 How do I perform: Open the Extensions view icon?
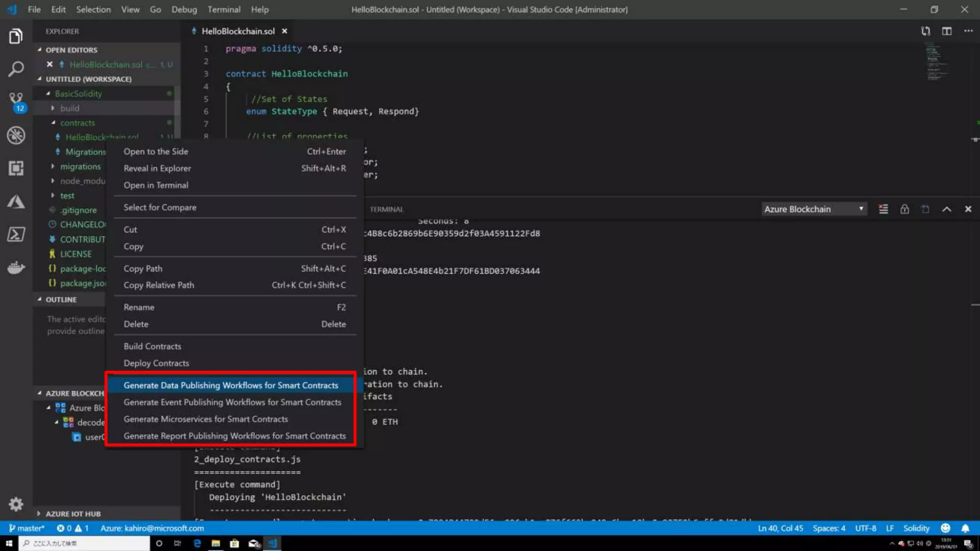pos(16,168)
